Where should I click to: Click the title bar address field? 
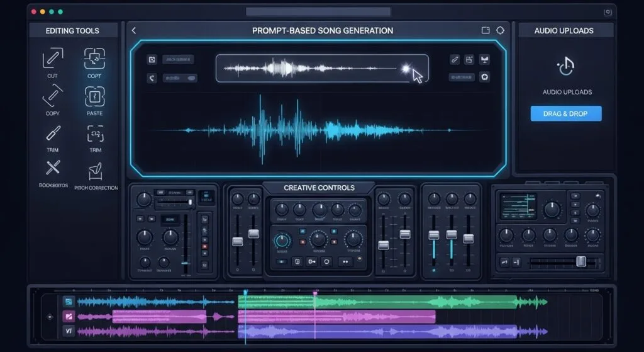(318, 11)
